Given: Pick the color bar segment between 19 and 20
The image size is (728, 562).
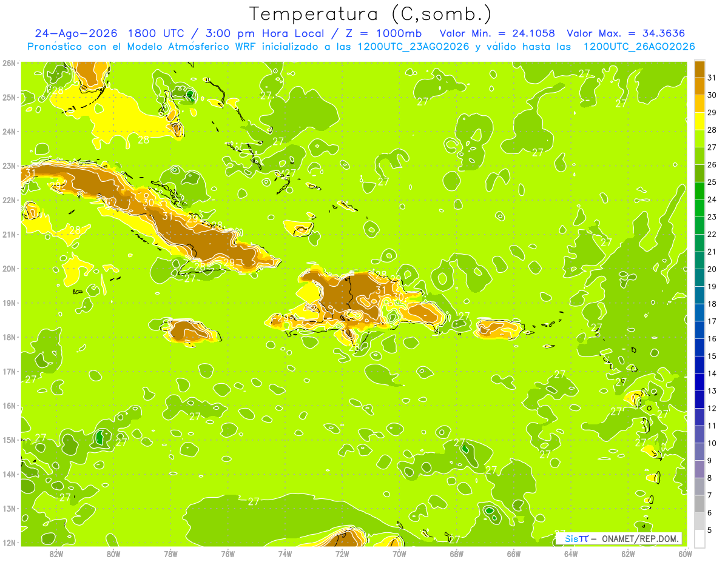Looking at the screenshot, I should [699, 278].
